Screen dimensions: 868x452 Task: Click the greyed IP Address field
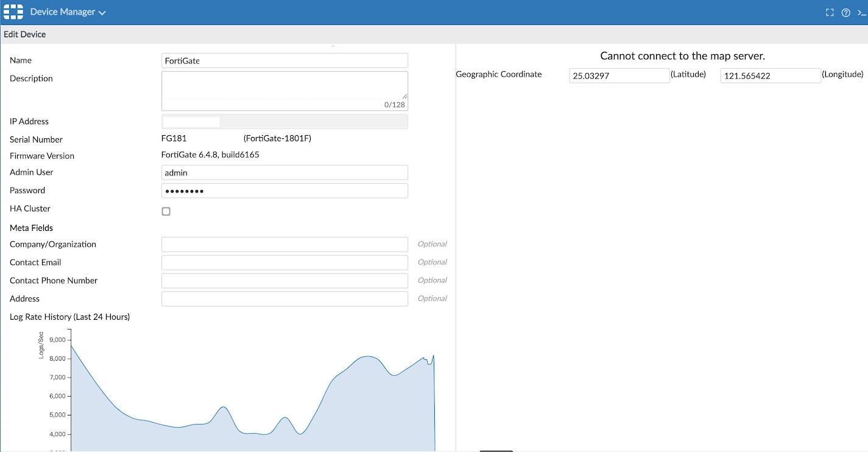(x=284, y=122)
